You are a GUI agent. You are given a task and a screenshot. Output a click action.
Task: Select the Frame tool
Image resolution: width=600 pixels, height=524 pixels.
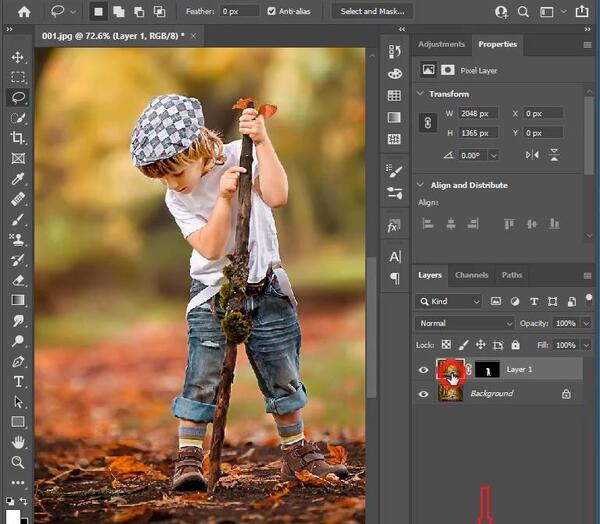coord(18,158)
